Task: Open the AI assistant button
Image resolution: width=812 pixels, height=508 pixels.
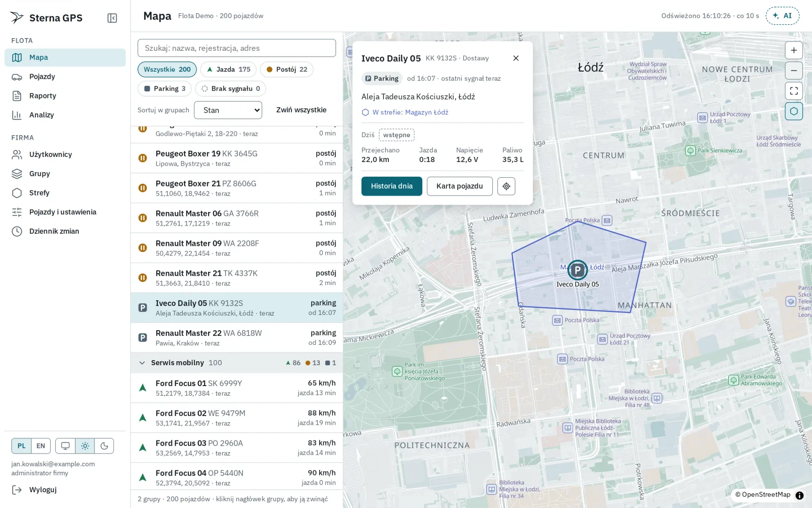Action: coord(782,16)
